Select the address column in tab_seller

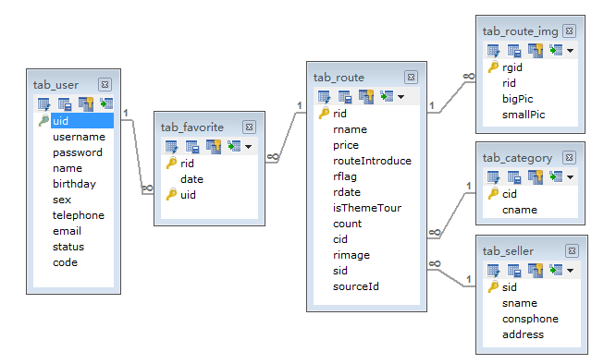click(x=524, y=334)
